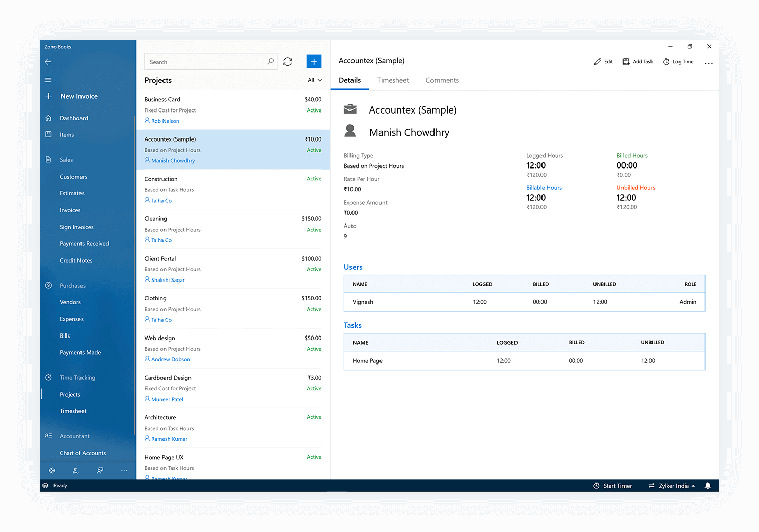The height and width of the screenshot is (532, 759).
Task: Toggle the hamburger menu in sidebar
Action: (x=48, y=80)
